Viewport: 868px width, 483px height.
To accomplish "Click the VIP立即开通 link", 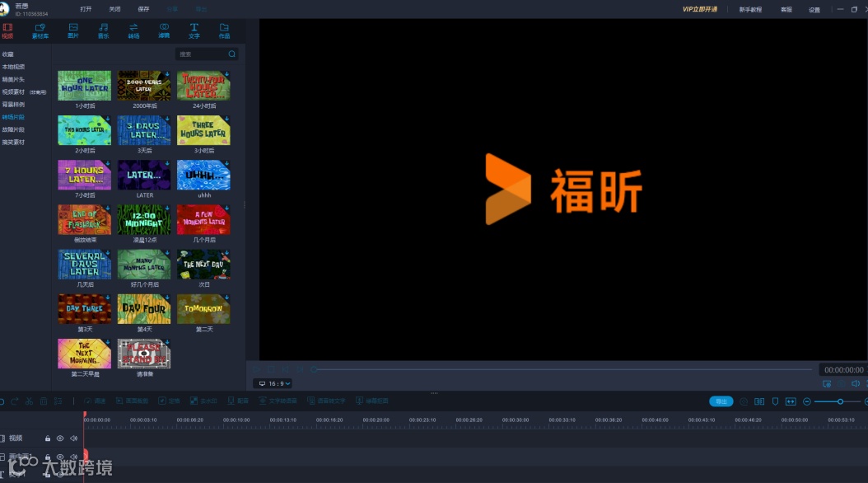I will (x=700, y=9).
